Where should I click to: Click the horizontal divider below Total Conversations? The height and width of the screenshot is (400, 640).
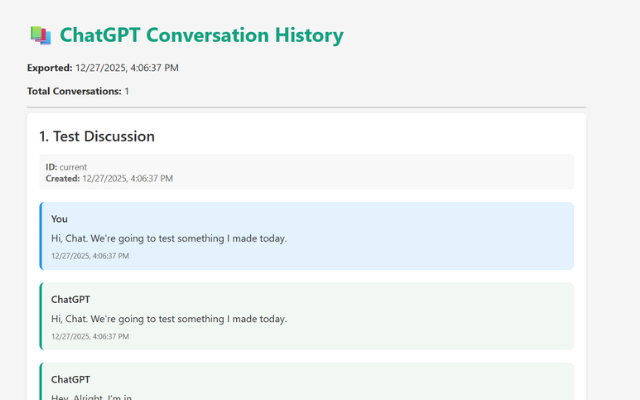click(x=306, y=107)
